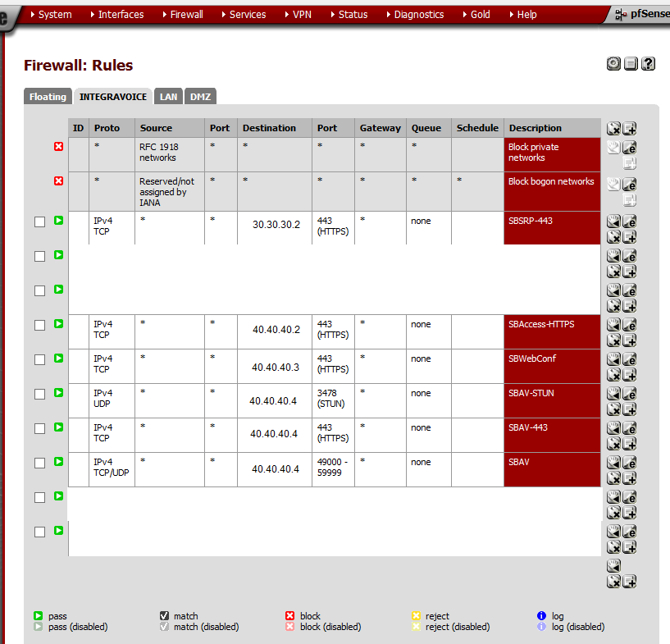Screen dimensions: 670x644
Task: Open the VPN menu
Action: click(x=299, y=15)
